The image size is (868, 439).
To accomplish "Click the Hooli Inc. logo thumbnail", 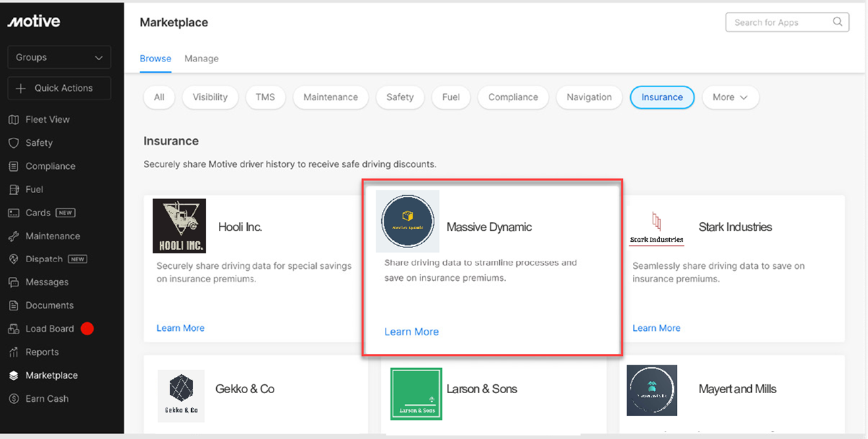I will pos(179,226).
